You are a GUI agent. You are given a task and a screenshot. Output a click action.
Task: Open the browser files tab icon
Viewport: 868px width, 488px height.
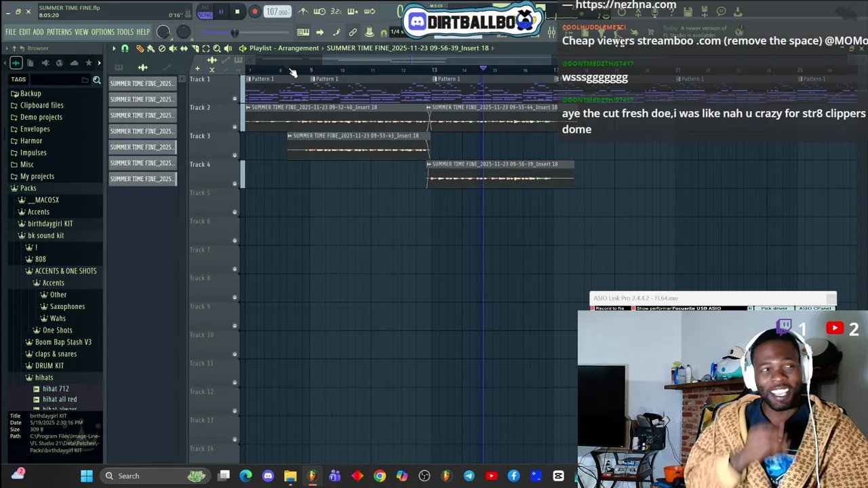click(x=30, y=63)
